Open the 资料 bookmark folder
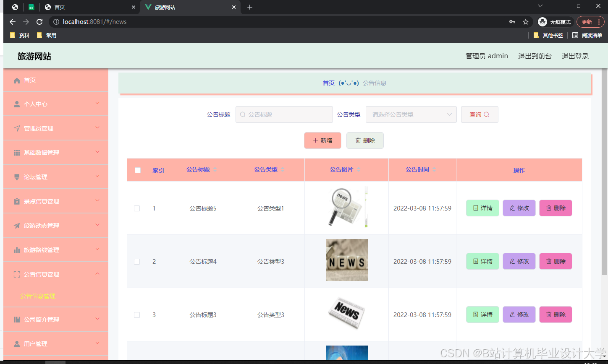The height and width of the screenshot is (364, 608). click(x=20, y=36)
